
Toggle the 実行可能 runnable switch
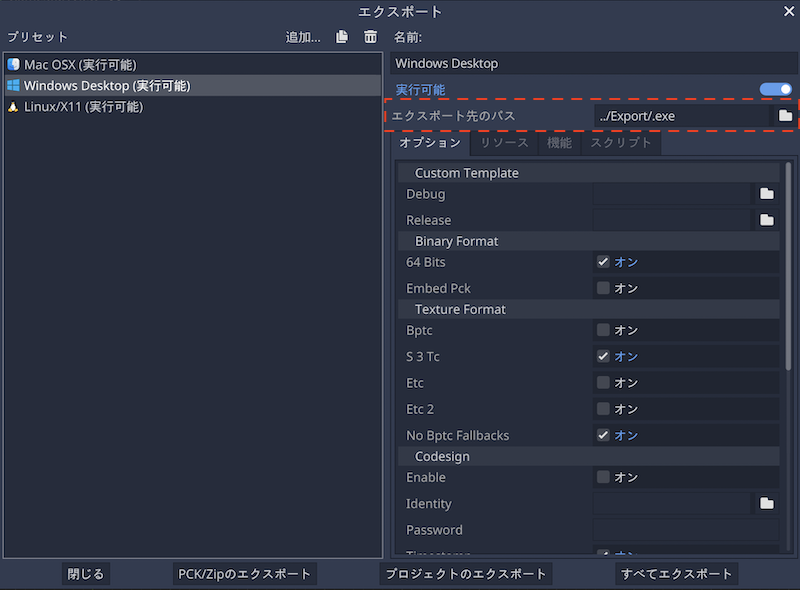coord(776,90)
